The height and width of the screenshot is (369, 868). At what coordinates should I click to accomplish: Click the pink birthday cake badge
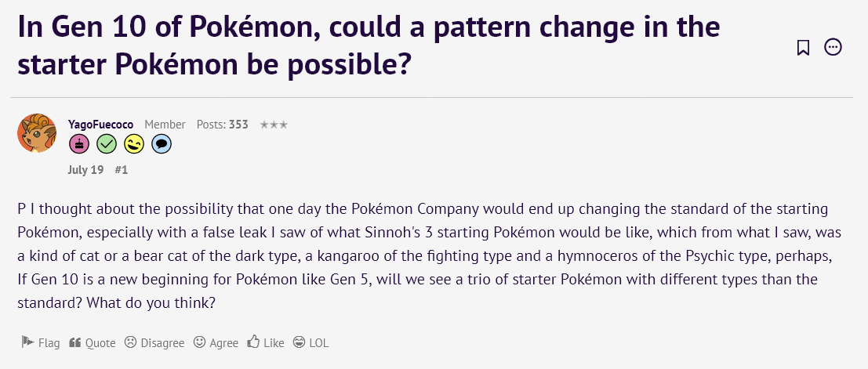point(78,144)
